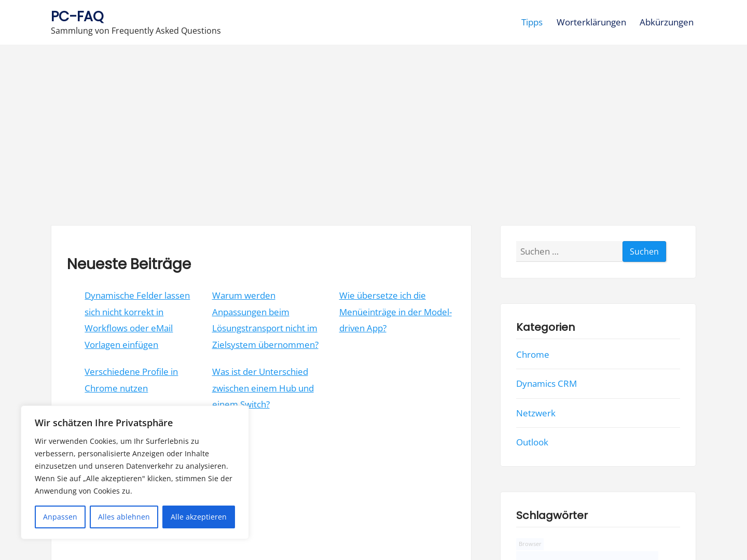This screenshot has width=747, height=560.
Task: Open 'Verschiedene Profile in Chrome nutzen' post
Action: (131, 380)
